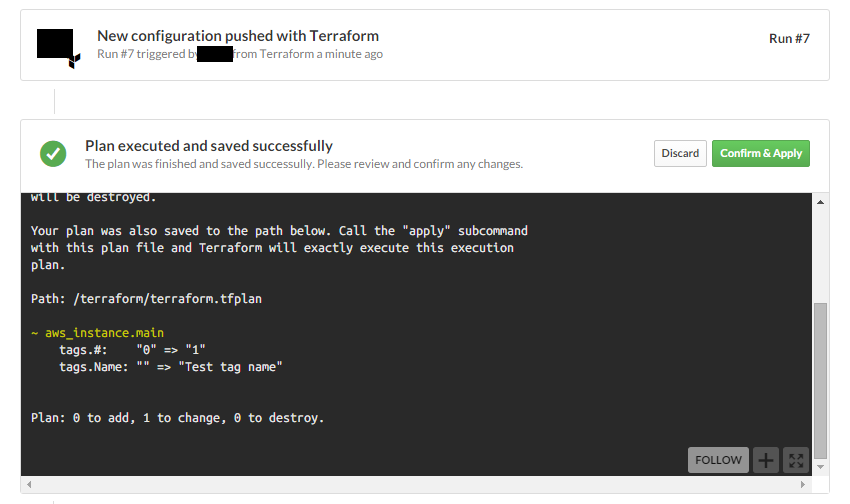Click the redacted username who triggered the run

point(215,54)
